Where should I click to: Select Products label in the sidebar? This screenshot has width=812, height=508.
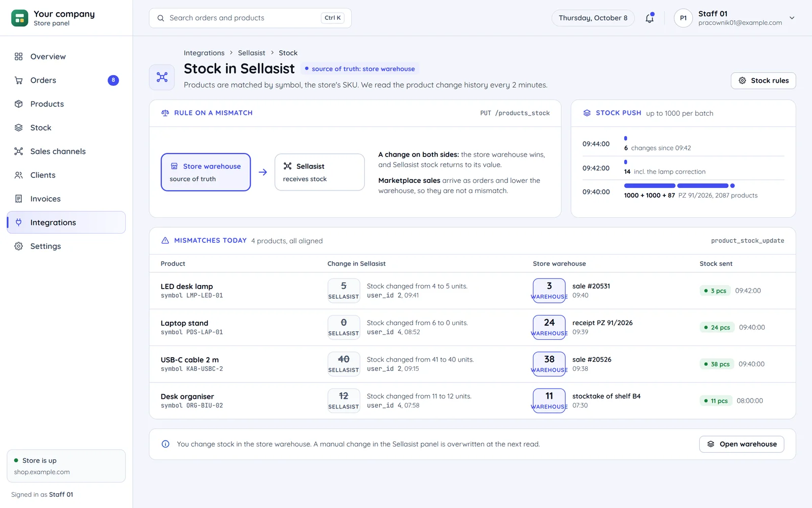(x=47, y=104)
